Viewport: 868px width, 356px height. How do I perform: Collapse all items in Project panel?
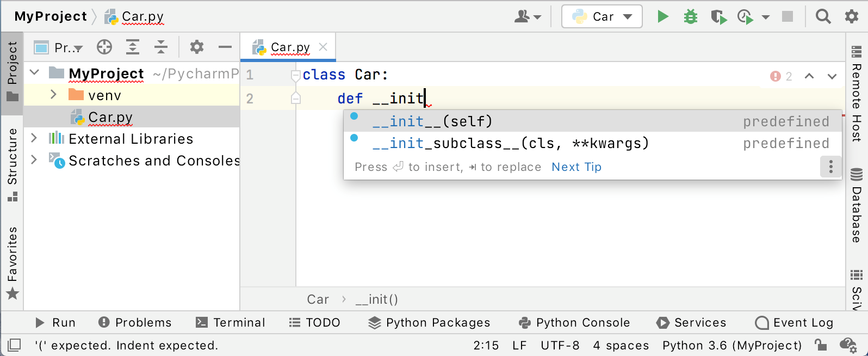click(161, 47)
